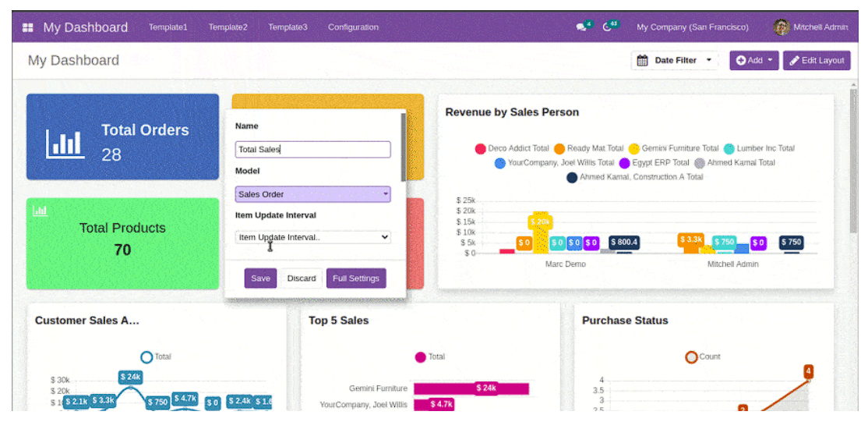This screenshot has width=868, height=422.
Task: Toggle the Deco Addict Total legend item
Action: [511, 148]
